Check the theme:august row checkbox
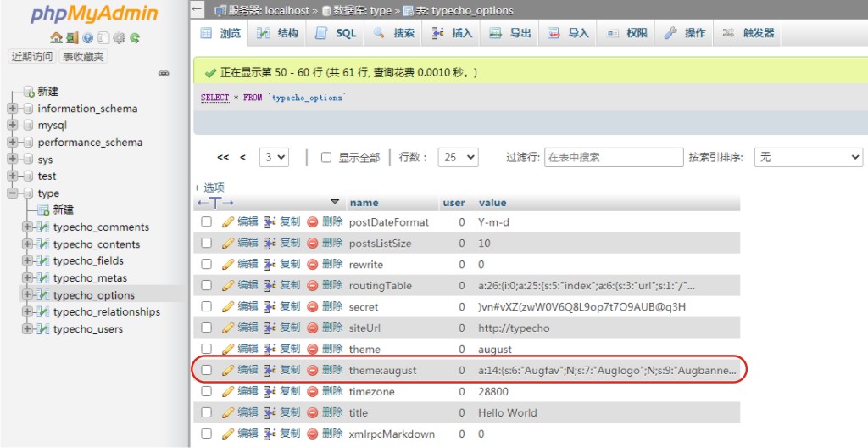Screen dimensions: 868x448 coord(207,370)
